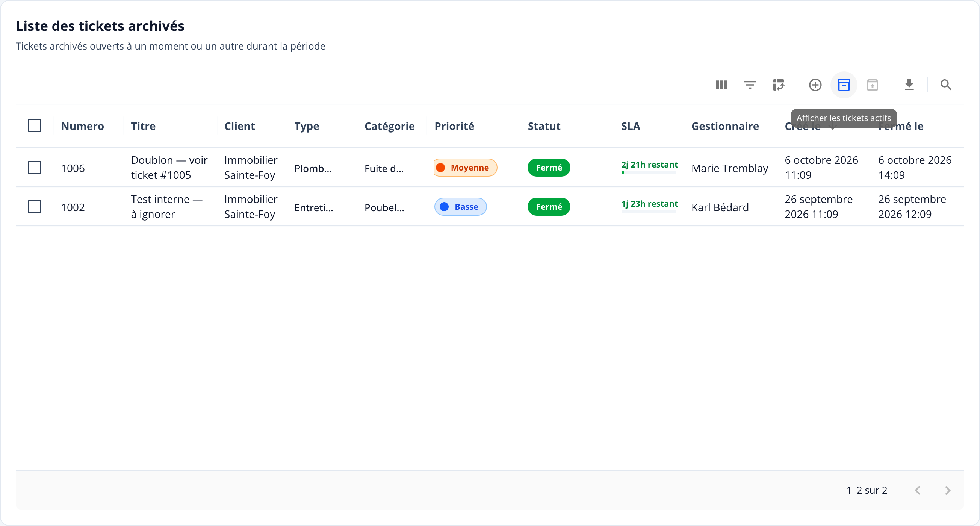This screenshot has width=980, height=526.
Task: Sort by the Gestionnaire column header
Action: 725,126
